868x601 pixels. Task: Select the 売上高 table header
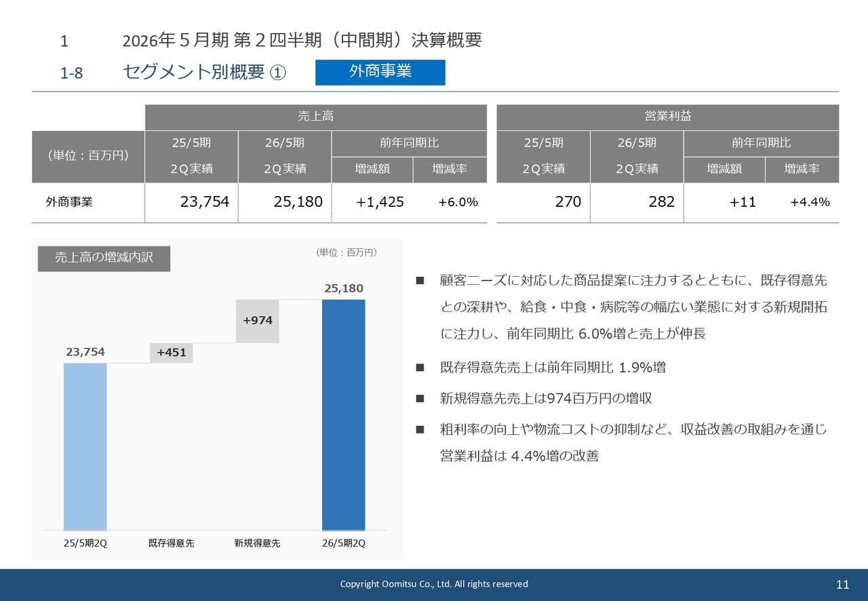tap(315, 117)
